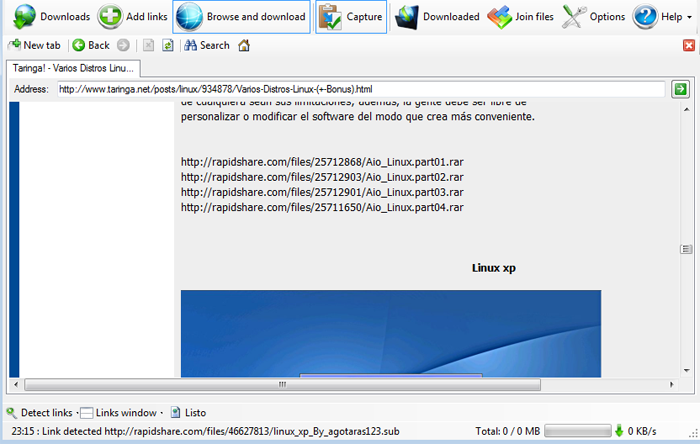The height and width of the screenshot is (444, 700).
Task: Click the total download progress bar
Action: click(578, 431)
